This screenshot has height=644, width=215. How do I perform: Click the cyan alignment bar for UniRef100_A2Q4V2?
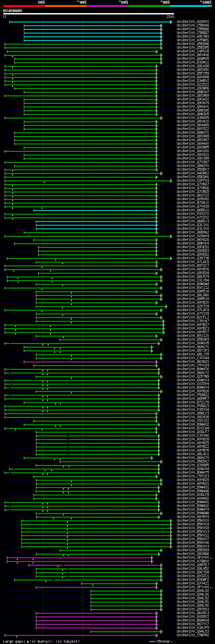[x=91, y=22]
